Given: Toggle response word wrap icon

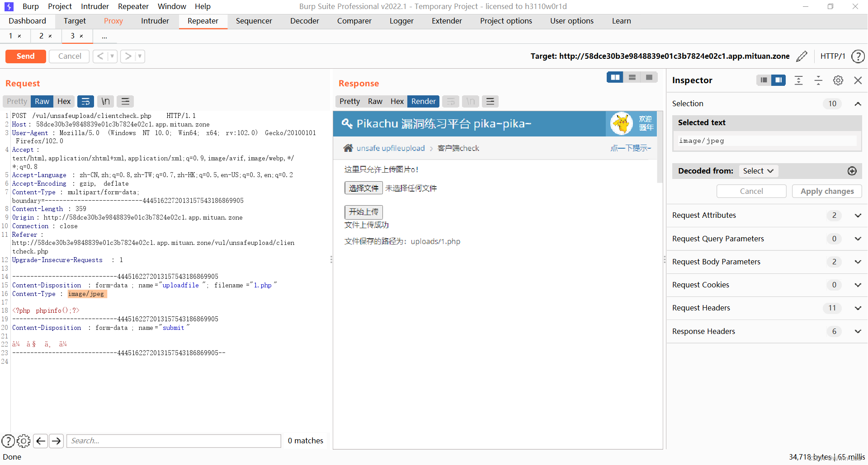Looking at the screenshot, I should coord(451,101).
